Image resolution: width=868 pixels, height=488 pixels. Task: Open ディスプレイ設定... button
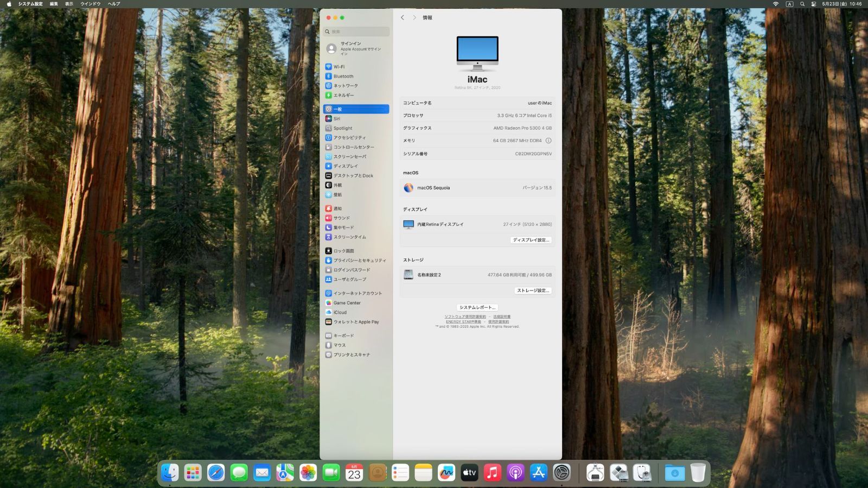pyautogui.click(x=531, y=240)
